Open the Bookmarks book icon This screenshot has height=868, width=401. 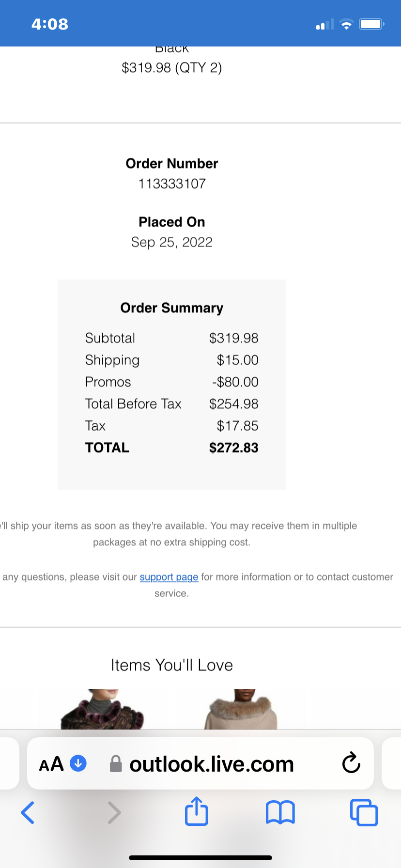[x=280, y=812]
